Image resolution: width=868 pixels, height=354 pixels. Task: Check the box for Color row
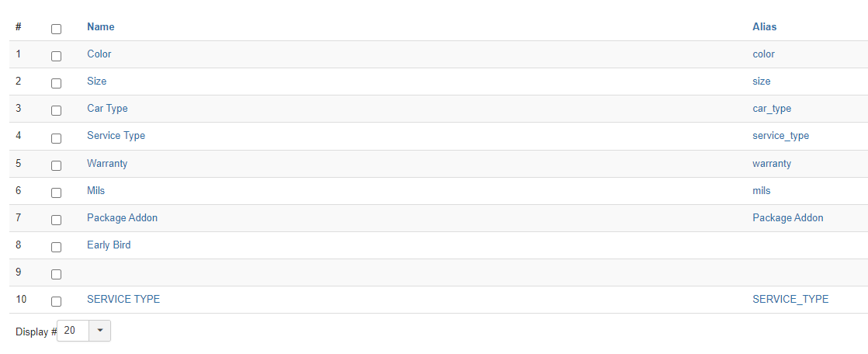(x=56, y=56)
